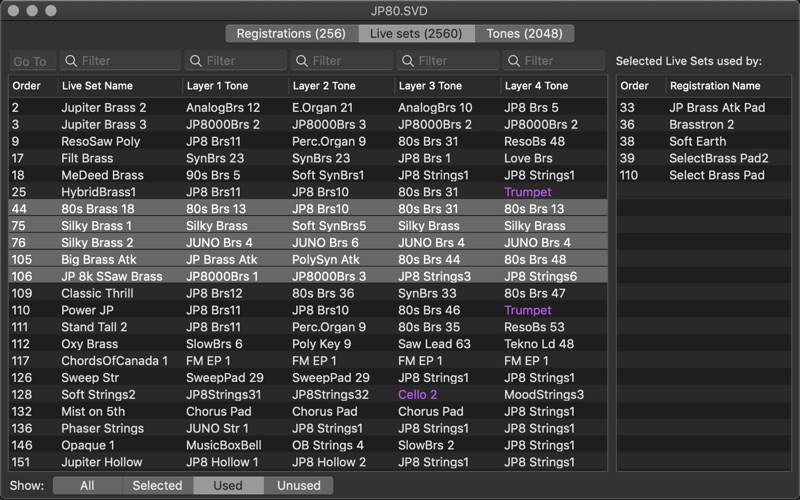Click the MusicBoxBell tone cell
This screenshot has height=500, width=800.
point(223,445)
